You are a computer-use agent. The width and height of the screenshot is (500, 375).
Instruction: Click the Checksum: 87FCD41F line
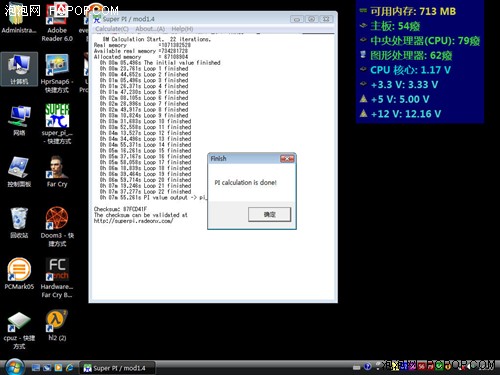coord(120,209)
